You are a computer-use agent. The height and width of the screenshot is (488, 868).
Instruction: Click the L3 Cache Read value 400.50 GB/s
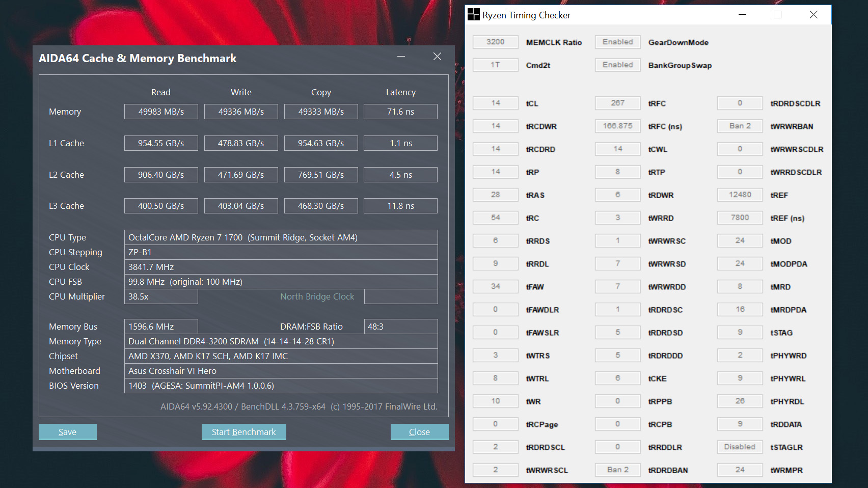pos(161,206)
